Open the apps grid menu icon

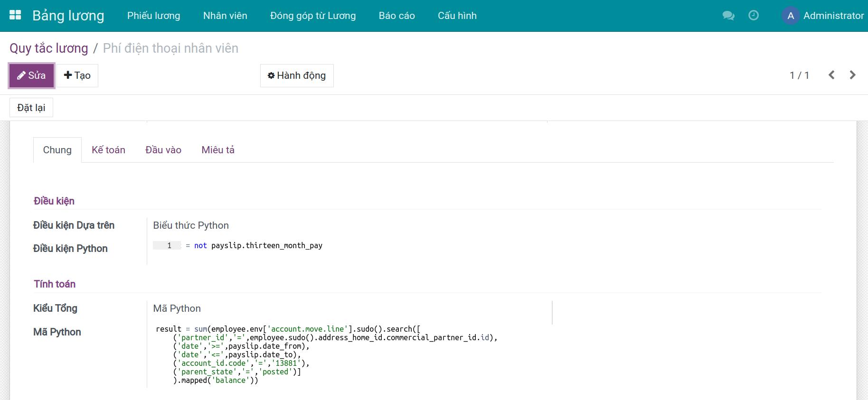tap(15, 15)
